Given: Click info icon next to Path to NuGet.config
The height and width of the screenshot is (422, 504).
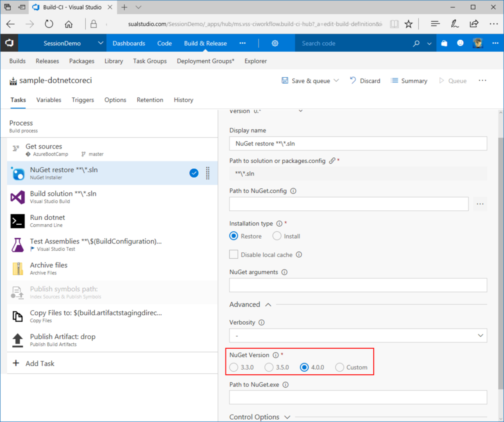Looking at the screenshot, I should (293, 191).
